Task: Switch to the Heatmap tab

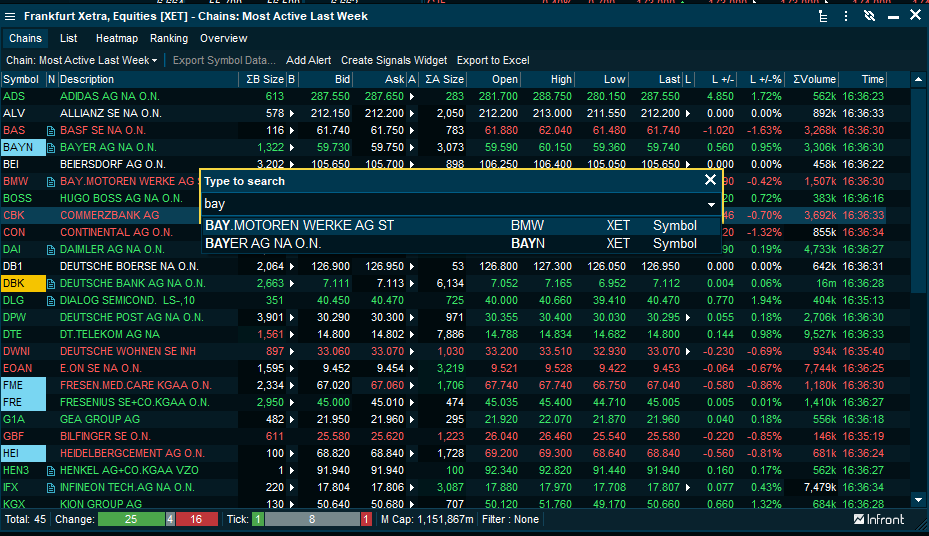Action: (117, 38)
